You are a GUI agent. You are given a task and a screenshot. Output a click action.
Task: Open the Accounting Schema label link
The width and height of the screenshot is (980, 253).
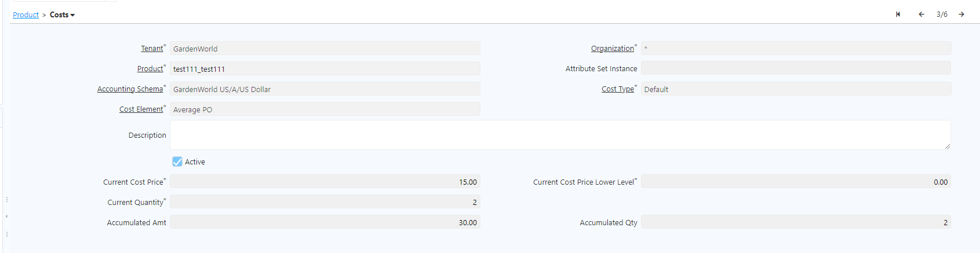coord(130,89)
